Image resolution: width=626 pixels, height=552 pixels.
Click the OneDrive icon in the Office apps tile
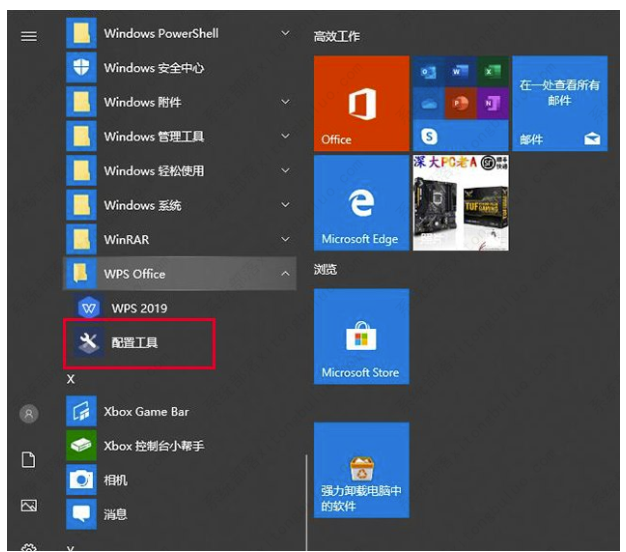(x=429, y=104)
